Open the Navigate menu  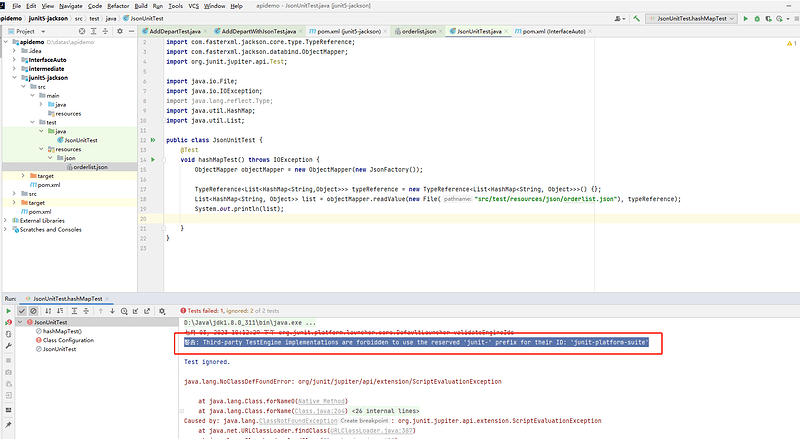coord(70,6)
